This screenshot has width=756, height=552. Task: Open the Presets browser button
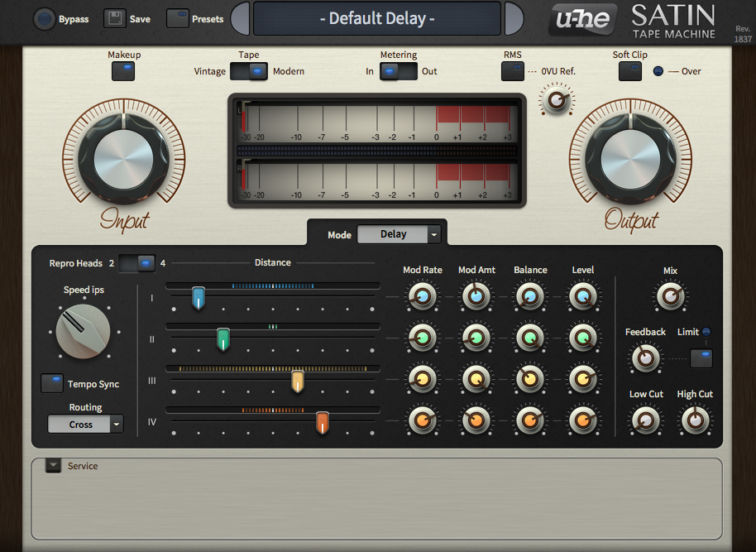pos(178,19)
